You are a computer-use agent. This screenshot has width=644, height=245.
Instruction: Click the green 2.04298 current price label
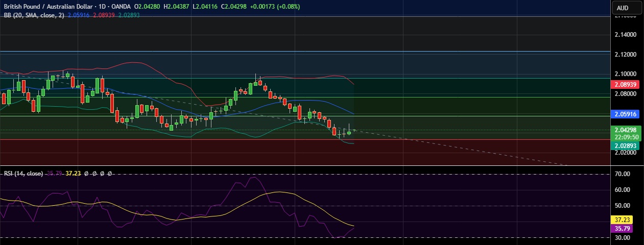pos(626,130)
